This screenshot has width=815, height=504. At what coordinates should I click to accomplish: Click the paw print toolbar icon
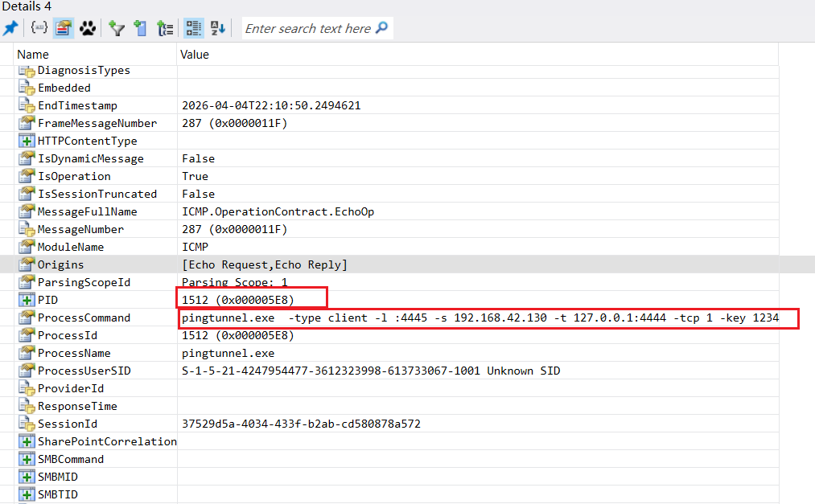click(x=87, y=28)
